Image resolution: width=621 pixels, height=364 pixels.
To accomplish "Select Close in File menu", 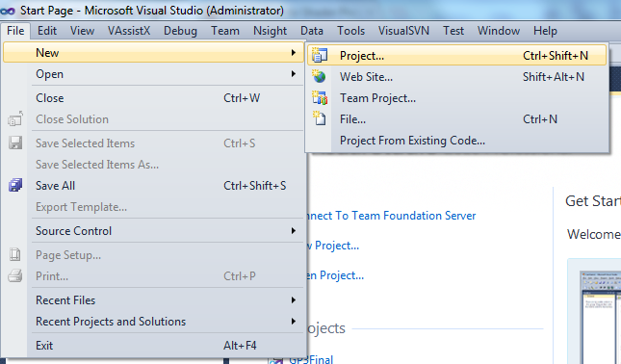I will pyautogui.click(x=154, y=98).
